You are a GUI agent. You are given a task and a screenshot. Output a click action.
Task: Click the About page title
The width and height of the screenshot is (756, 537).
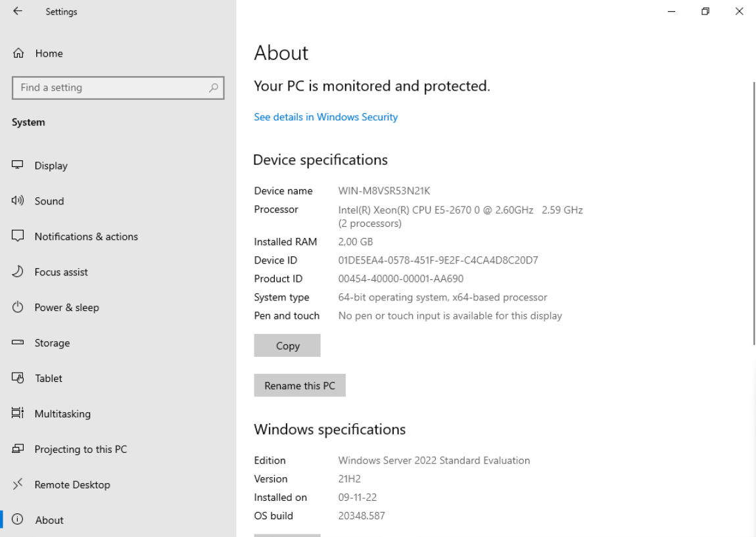pyautogui.click(x=281, y=53)
